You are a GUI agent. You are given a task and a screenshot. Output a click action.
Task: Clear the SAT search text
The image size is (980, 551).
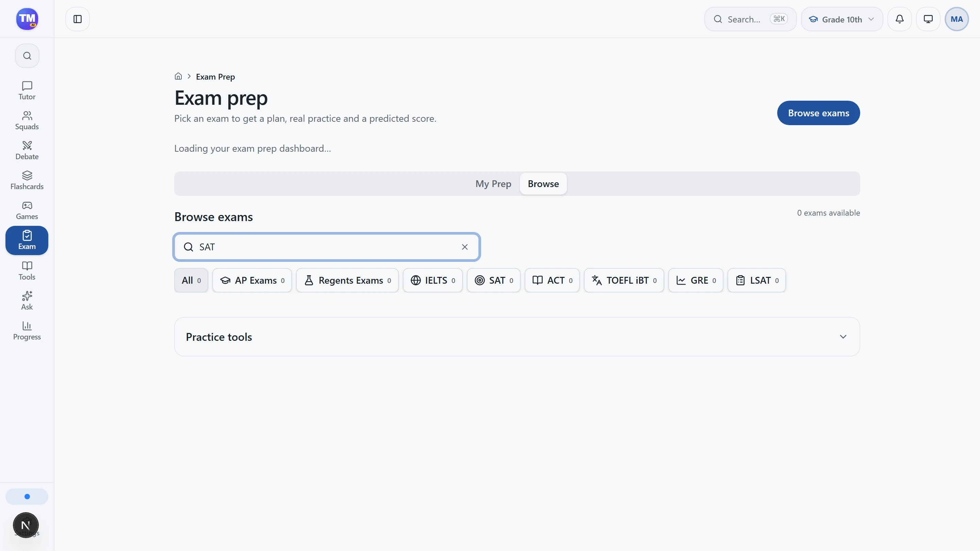click(464, 247)
